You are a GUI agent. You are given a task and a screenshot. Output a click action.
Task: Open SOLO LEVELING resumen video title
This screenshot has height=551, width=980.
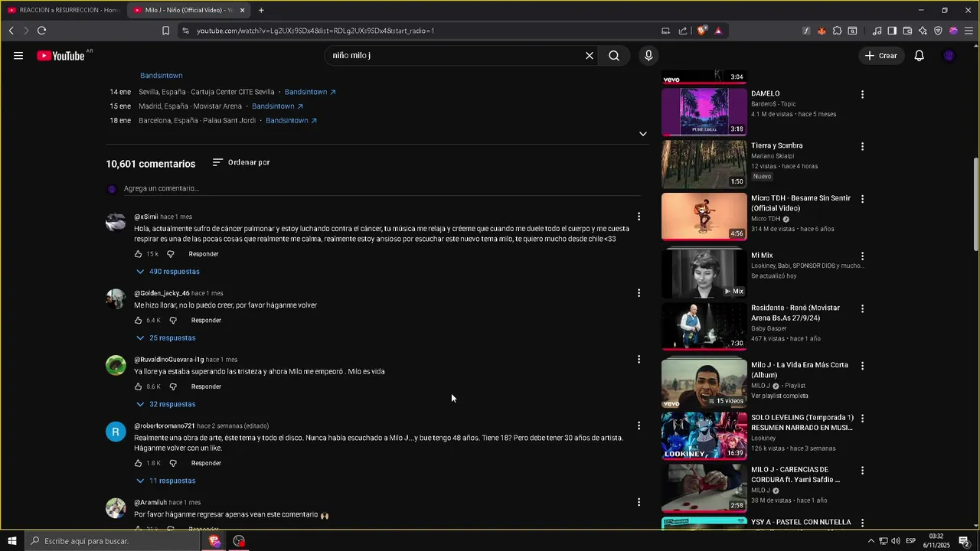click(802, 422)
